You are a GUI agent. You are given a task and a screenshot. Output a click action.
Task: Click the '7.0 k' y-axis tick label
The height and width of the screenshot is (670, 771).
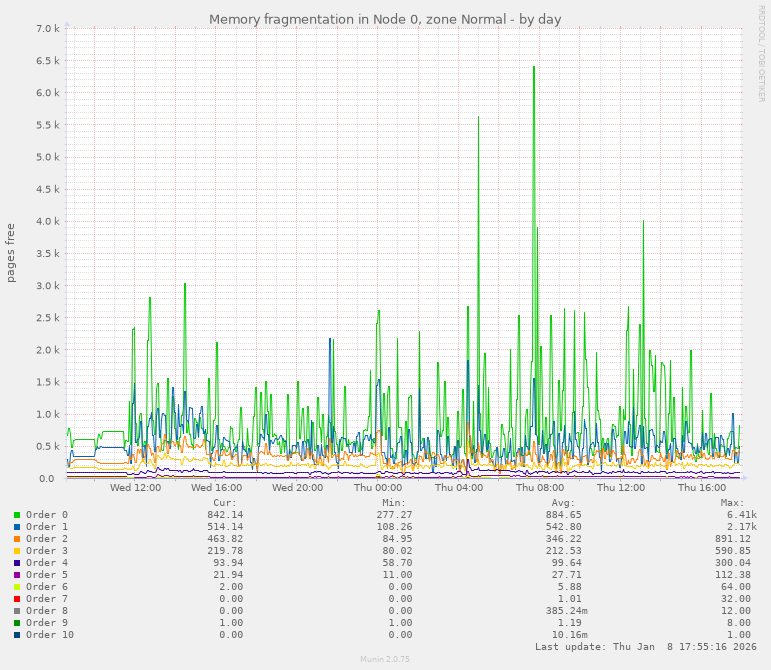pos(48,29)
